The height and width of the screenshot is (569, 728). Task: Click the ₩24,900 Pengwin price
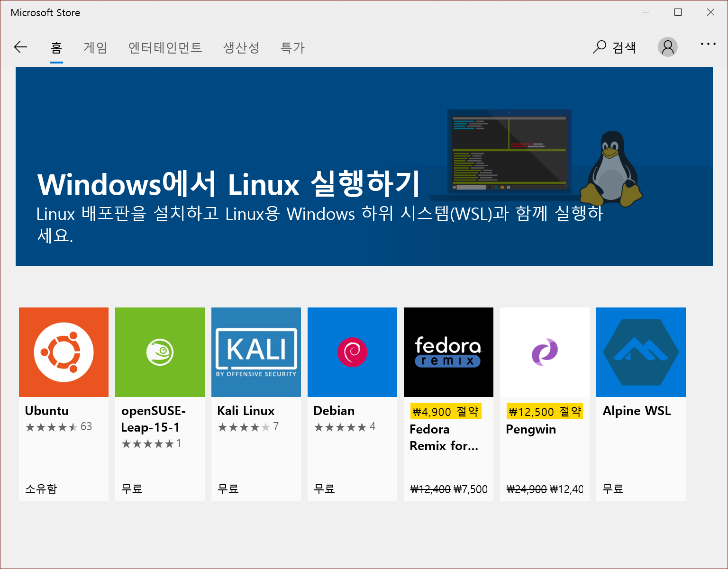[x=527, y=489]
